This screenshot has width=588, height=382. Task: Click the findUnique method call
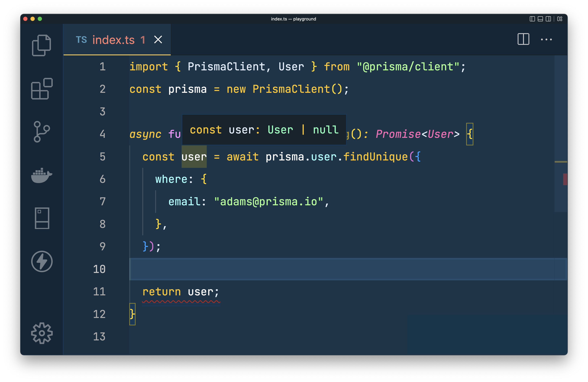pyautogui.click(x=375, y=157)
